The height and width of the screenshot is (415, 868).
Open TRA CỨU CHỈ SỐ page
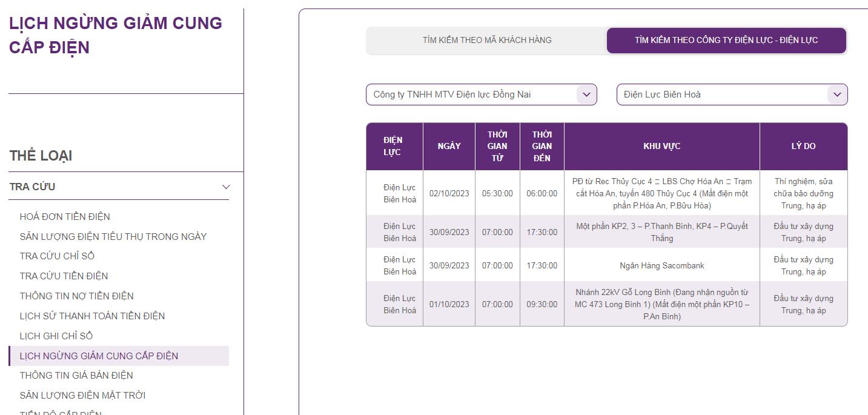(x=57, y=256)
